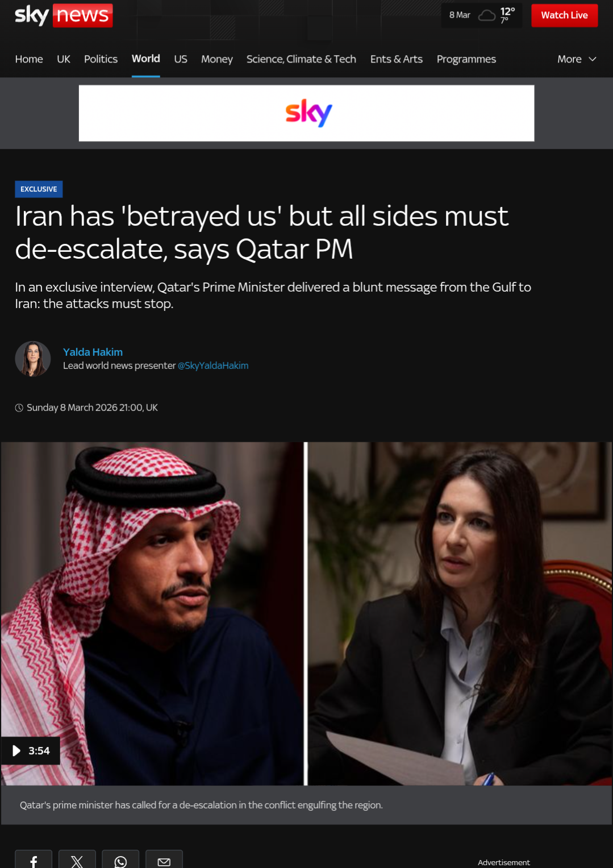The width and height of the screenshot is (613, 868).
Task: Open the Money section
Action: click(x=217, y=59)
